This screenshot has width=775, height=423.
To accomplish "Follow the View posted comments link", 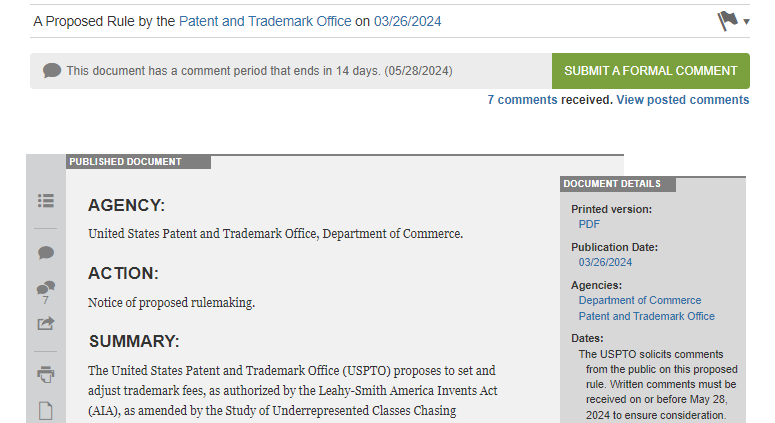I will tap(683, 100).
